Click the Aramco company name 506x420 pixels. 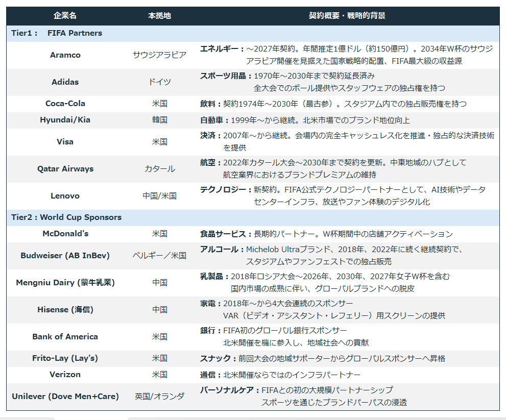[x=64, y=55]
